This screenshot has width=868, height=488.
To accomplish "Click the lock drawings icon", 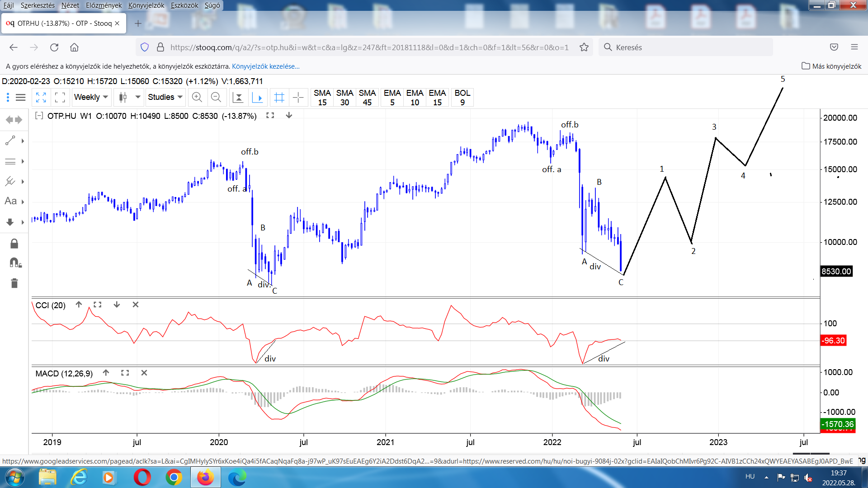I will coord(14,244).
